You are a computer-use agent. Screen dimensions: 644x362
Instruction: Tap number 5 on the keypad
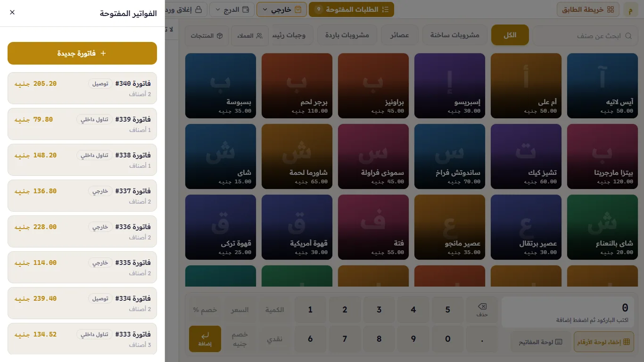(x=448, y=310)
